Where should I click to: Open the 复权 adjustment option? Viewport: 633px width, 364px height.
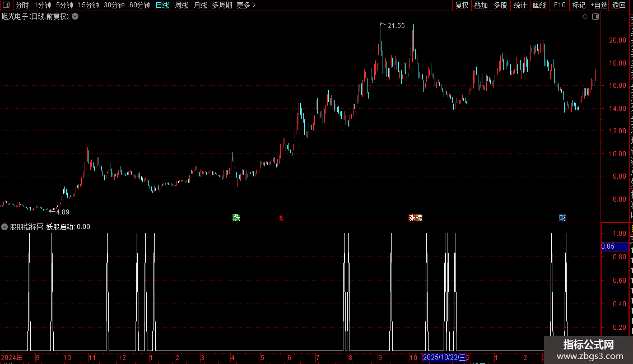[x=462, y=5]
